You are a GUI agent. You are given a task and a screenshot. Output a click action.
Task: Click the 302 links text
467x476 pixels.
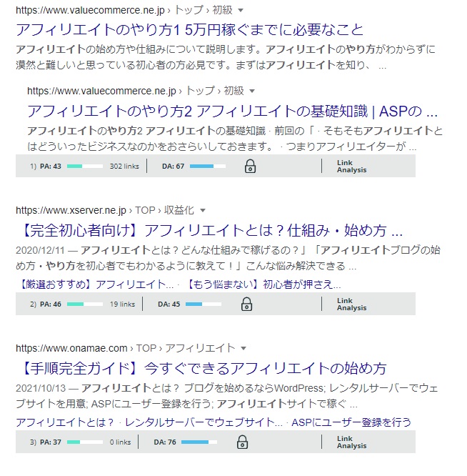coord(124,167)
